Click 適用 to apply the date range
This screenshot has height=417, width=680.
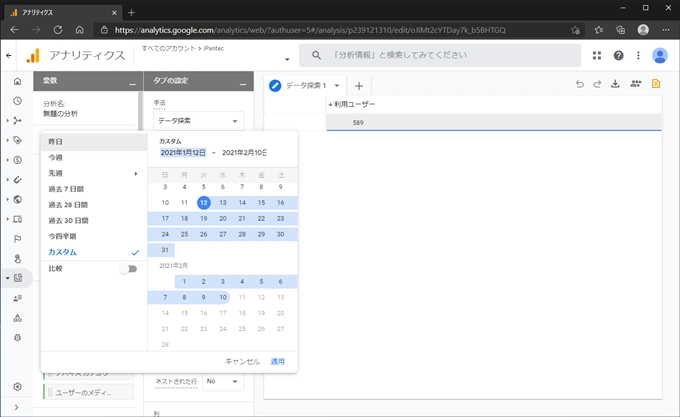click(278, 361)
